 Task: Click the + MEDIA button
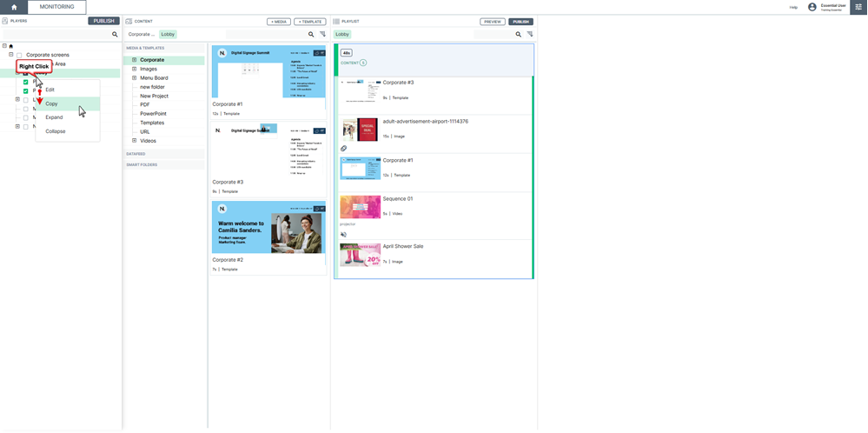pyautogui.click(x=279, y=22)
